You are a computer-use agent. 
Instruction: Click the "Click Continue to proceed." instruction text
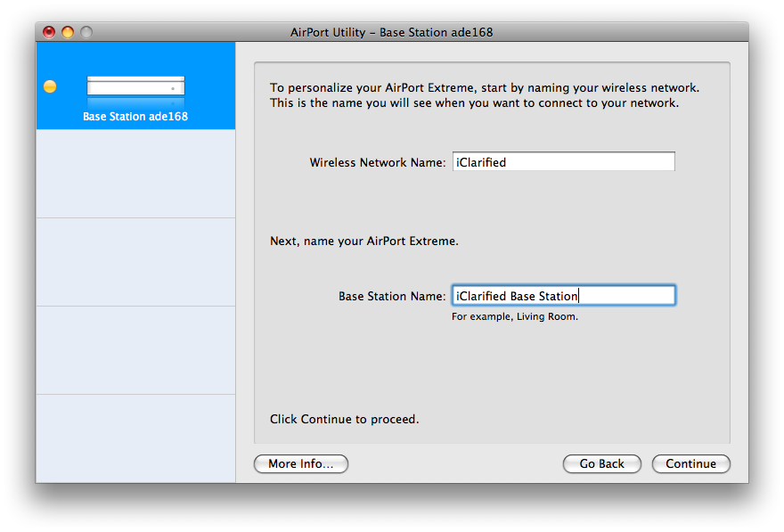point(344,419)
